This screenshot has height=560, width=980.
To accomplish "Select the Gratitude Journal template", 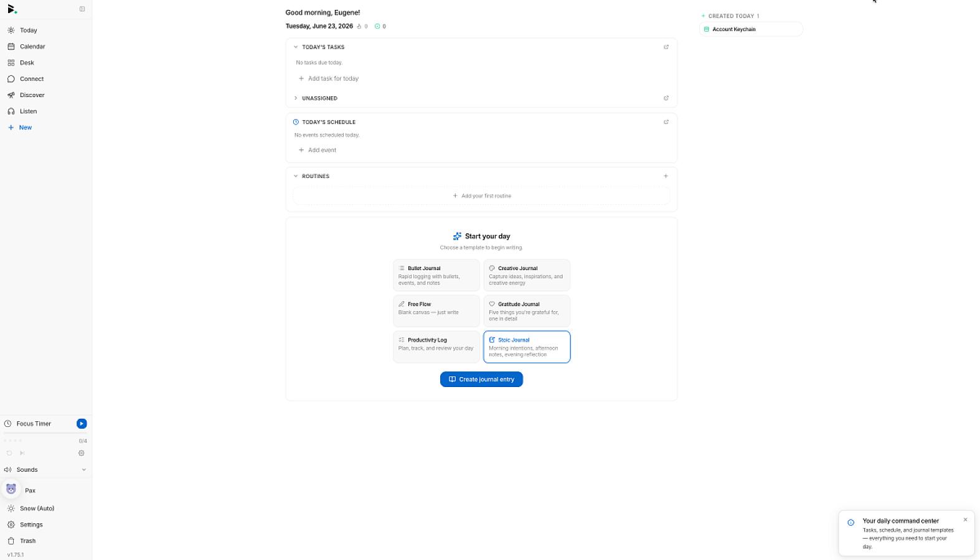I will coord(527,311).
